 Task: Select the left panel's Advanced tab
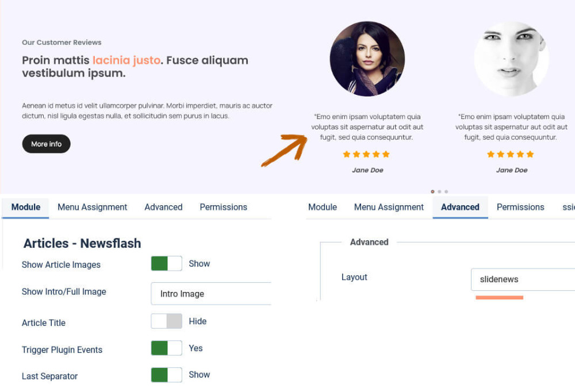163,207
